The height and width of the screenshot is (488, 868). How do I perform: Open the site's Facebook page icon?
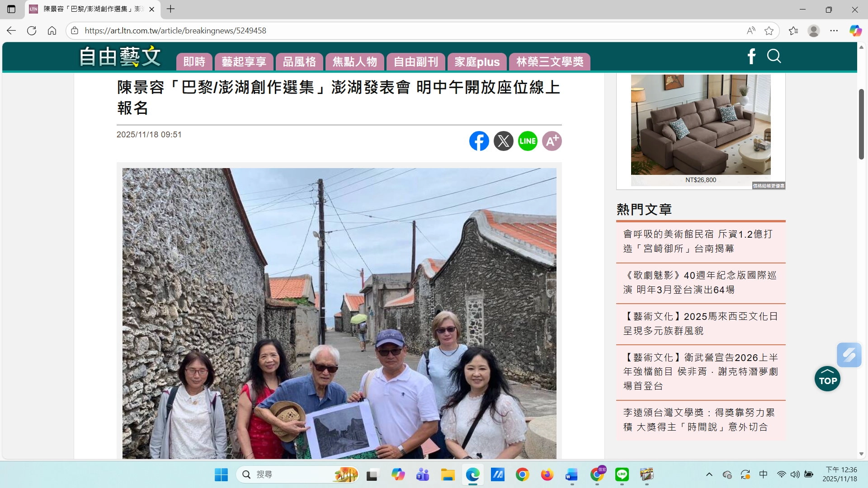point(751,56)
